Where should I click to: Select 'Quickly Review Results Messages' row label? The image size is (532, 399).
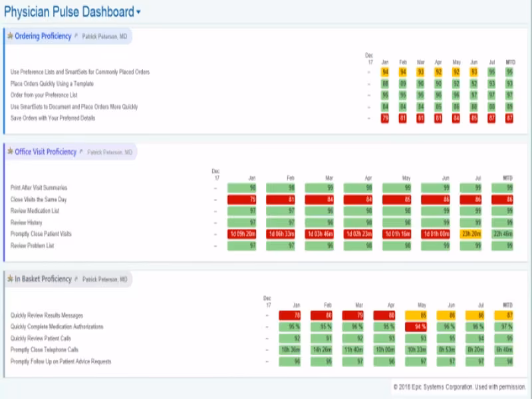coord(47,315)
